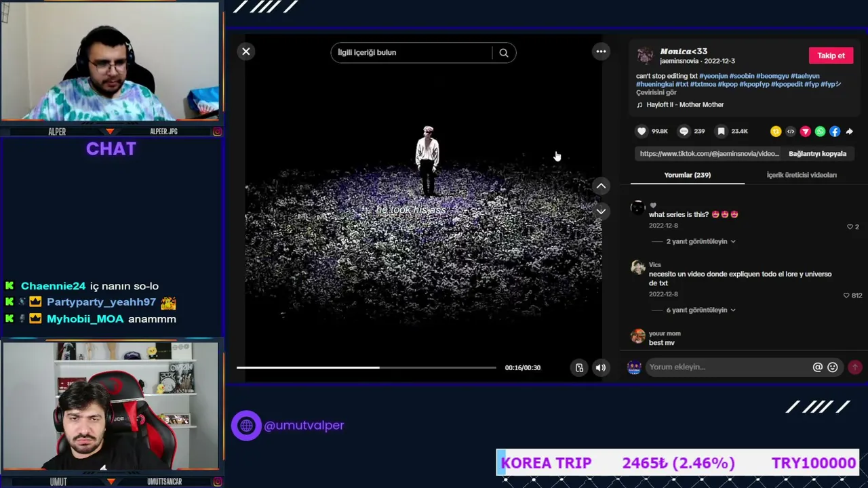Send to friends via the red icon
Viewport: 868px width, 488px height.
coord(806,131)
